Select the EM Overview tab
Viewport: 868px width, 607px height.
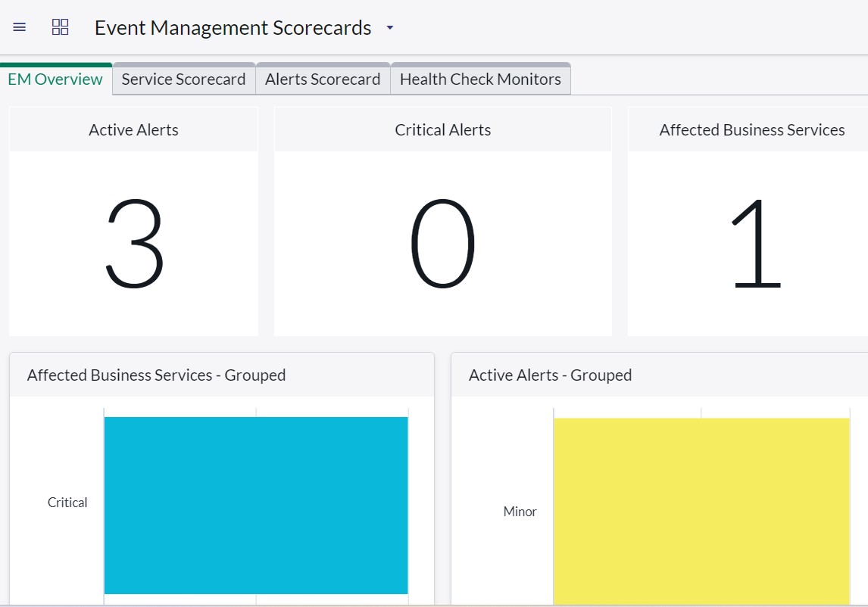(x=55, y=78)
